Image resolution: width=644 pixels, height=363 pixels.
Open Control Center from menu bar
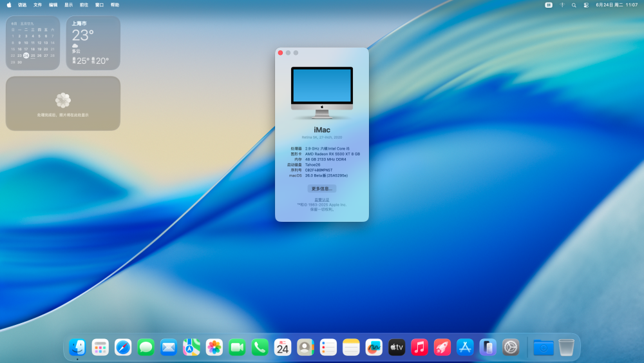(586, 5)
